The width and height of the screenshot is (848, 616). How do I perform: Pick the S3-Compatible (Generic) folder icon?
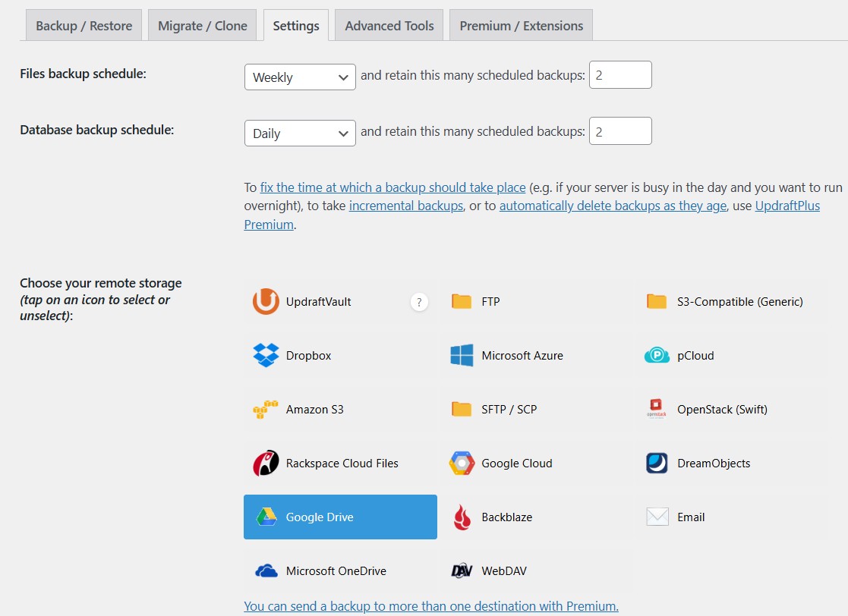tap(657, 301)
